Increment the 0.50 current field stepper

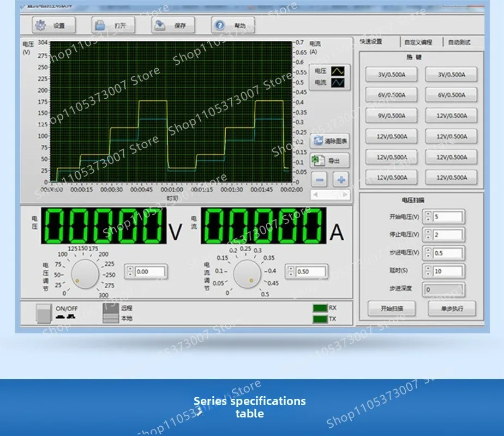(x=291, y=269)
